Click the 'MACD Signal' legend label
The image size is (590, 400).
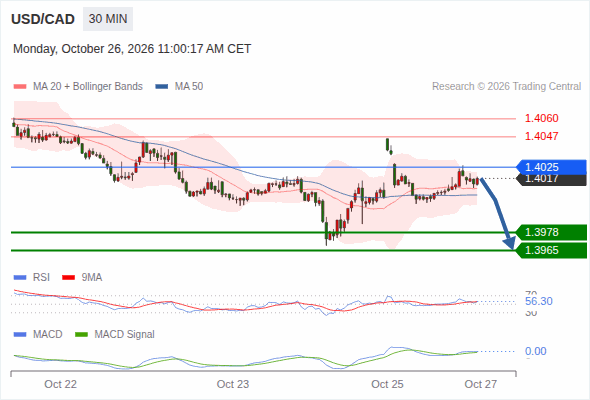[x=125, y=334]
